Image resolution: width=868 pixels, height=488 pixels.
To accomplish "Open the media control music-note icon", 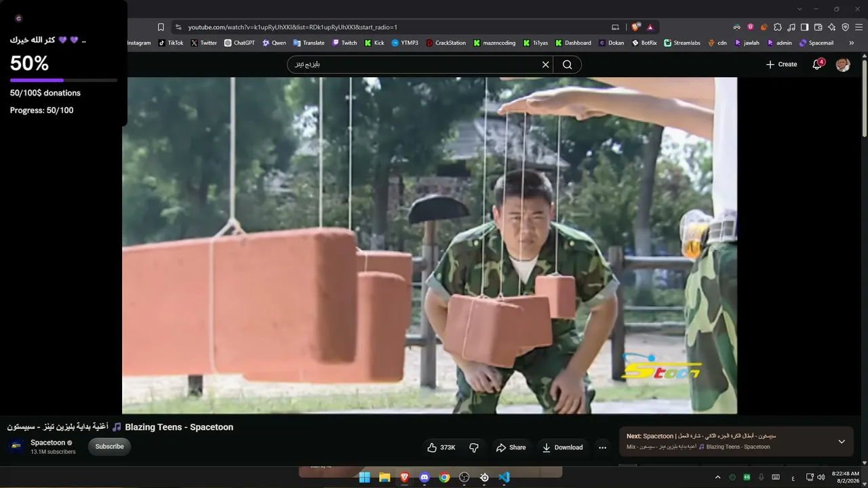I will (x=791, y=27).
